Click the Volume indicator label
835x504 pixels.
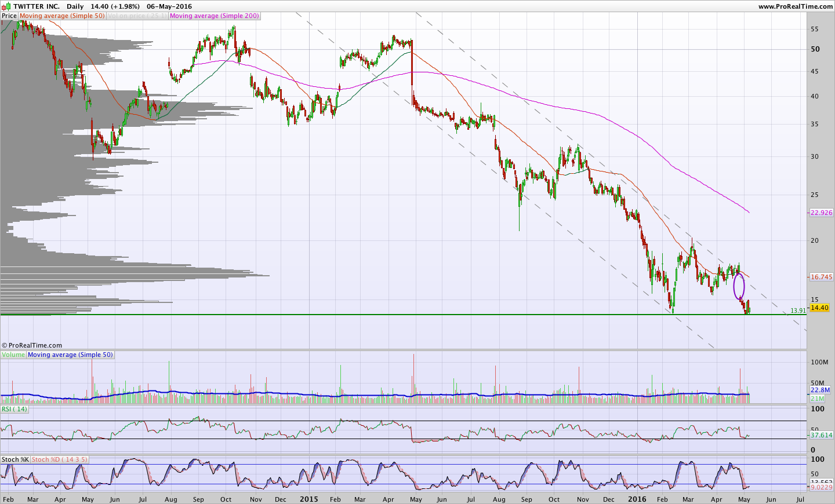13,355
